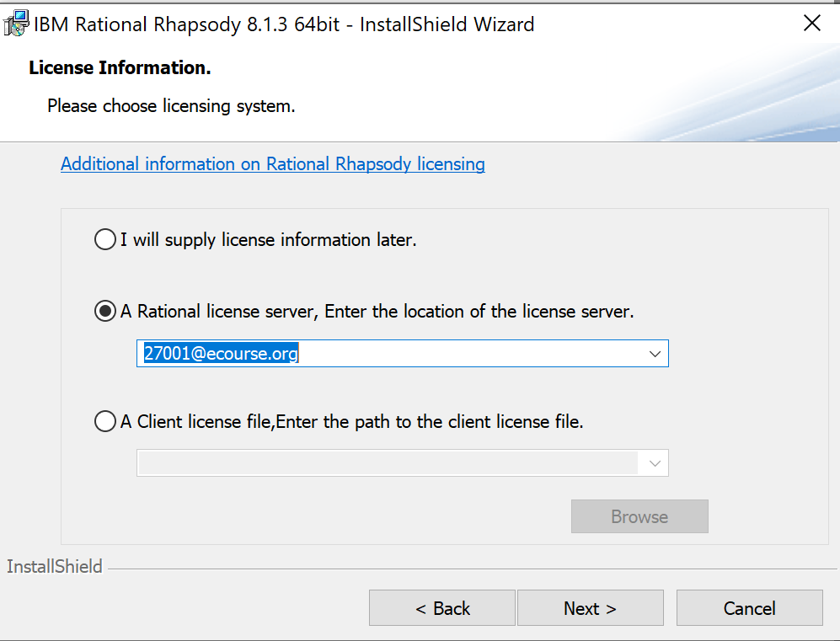Click the IBM Rational Rhapsody title bar text

click(284, 24)
